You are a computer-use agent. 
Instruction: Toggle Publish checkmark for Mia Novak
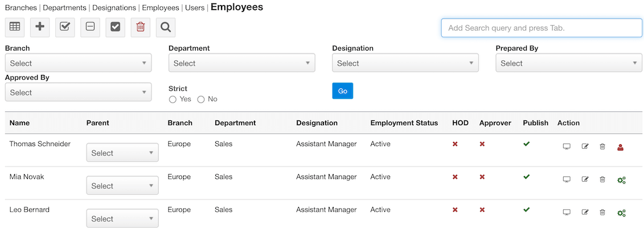[x=527, y=177]
